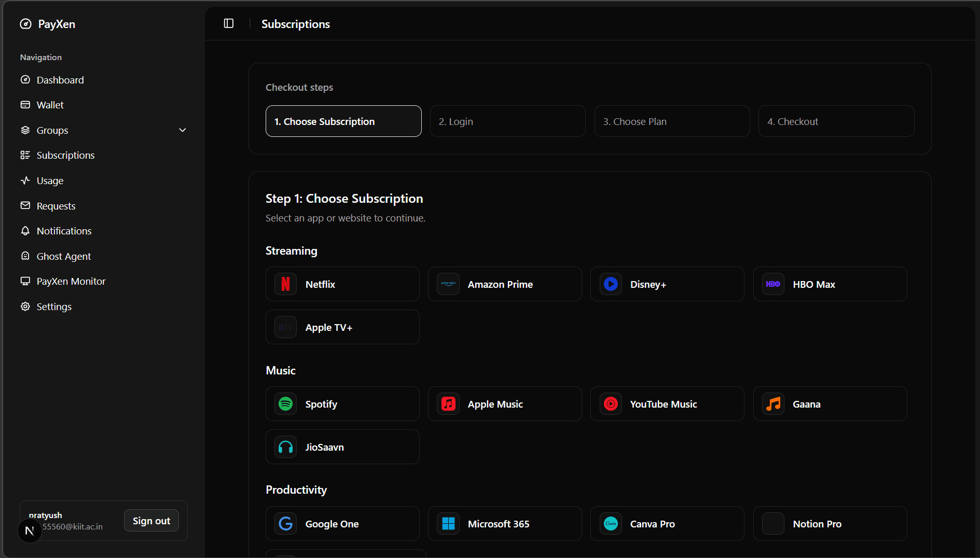Click the Microsoft 365 windows icon
The width and height of the screenshot is (980, 558).
(448, 524)
